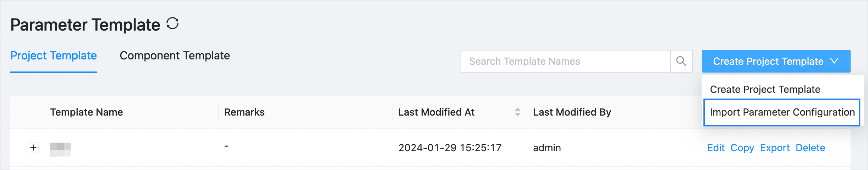Switch to the Component Template tab
The image size is (868, 170).
(x=175, y=56)
